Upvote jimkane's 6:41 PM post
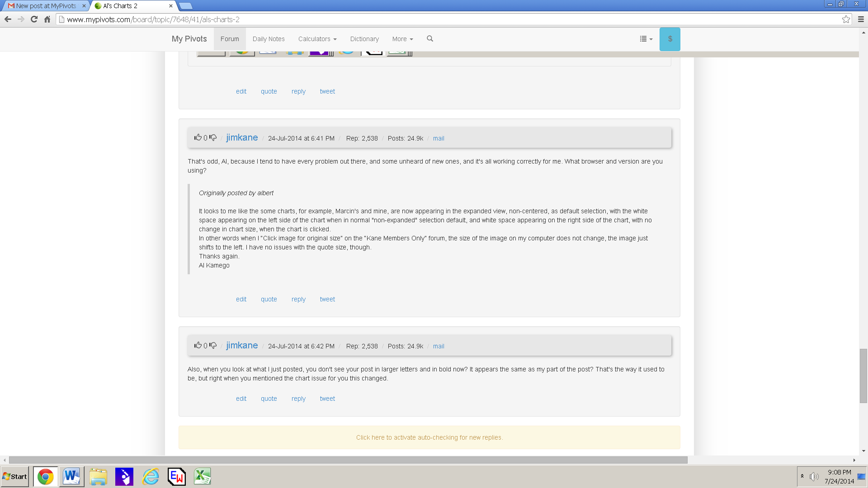The width and height of the screenshot is (868, 488). point(198,137)
